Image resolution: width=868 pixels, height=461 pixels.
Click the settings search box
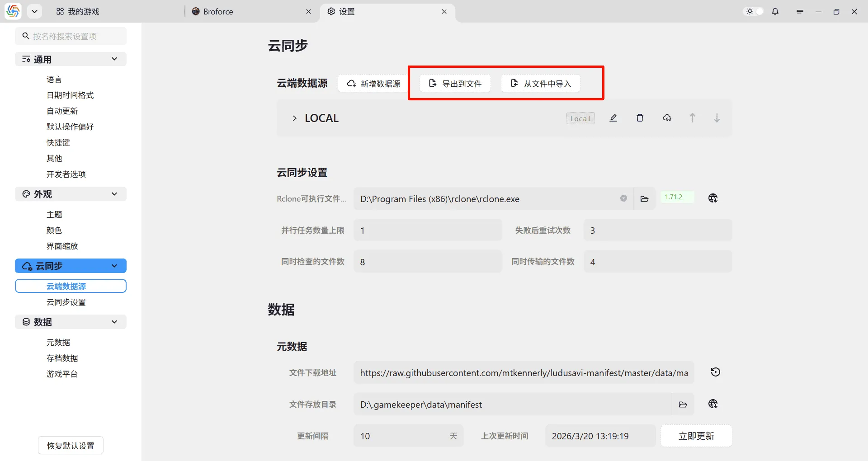tap(70, 36)
